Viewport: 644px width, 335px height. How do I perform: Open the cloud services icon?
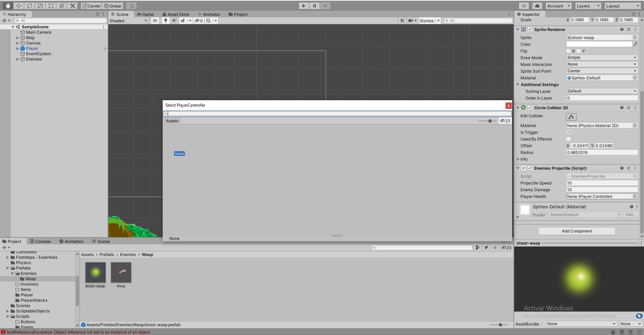(x=537, y=6)
